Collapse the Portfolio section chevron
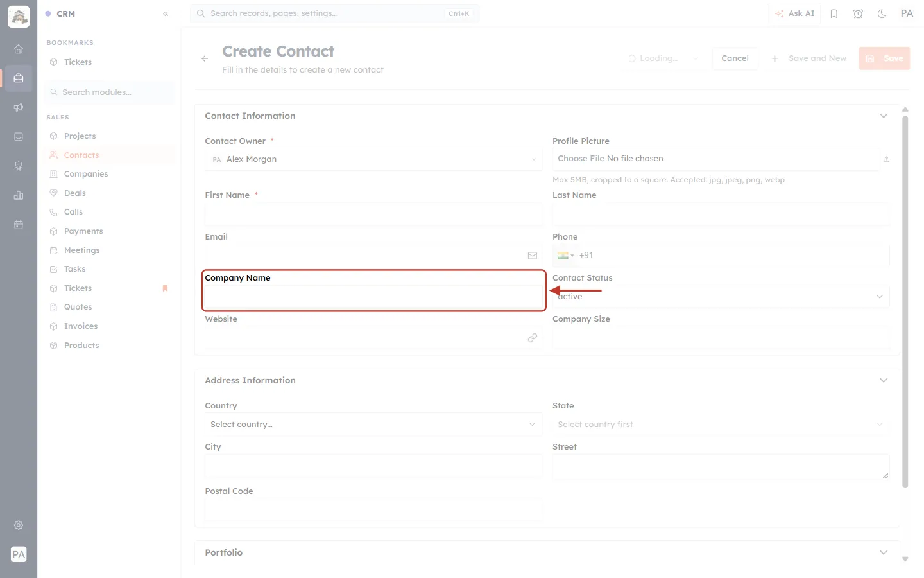The width and height of the screenshot is (924, 578). tap(884, 552)
